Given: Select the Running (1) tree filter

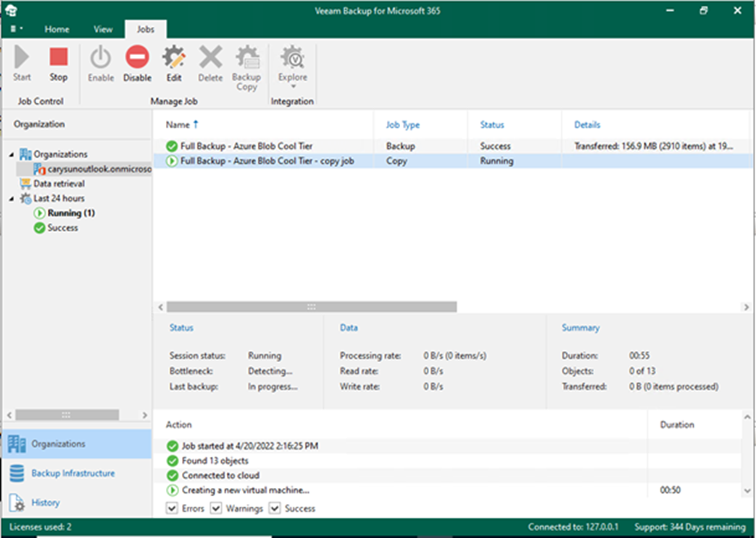Looking at the screenshot, I should 71,212.
